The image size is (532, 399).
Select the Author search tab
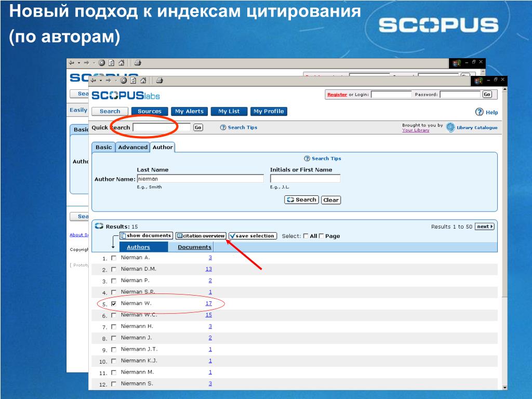(x=163, y=147)
